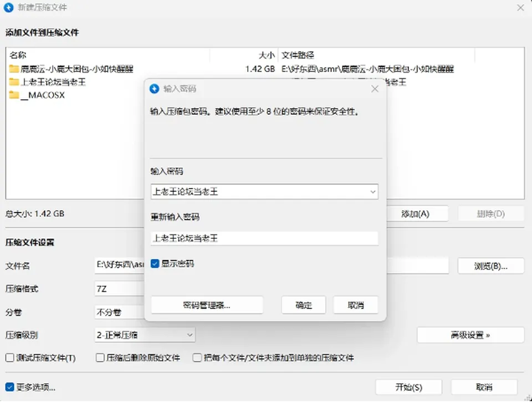Click the folder icon beside 鹿鹿沄-小鹿大团包-小如快醒醒
Screen dimensions: 532x402
click(x=14, y=69)
